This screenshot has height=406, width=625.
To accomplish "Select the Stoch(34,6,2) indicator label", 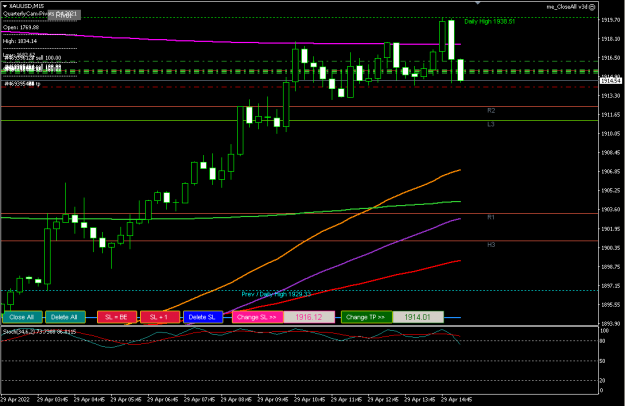I will tap(39, 331).
